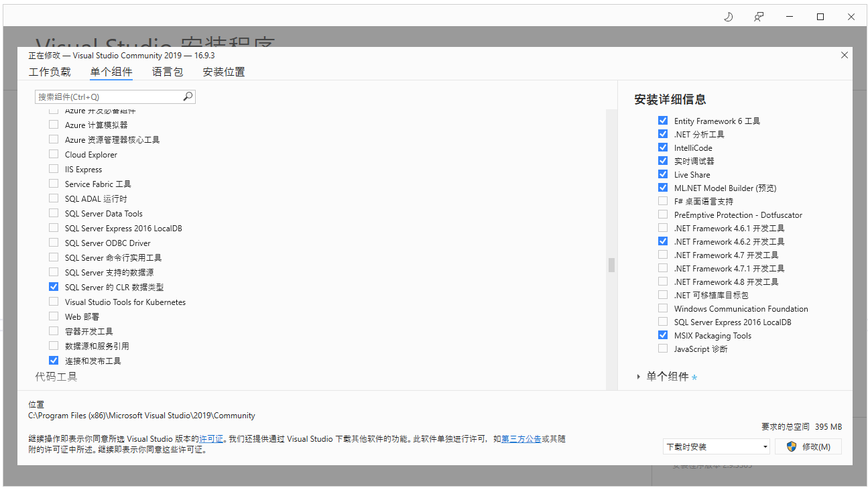868x490 pixels.
Task: Toggle dark theme moon icon in title bar
Action: 729,17
